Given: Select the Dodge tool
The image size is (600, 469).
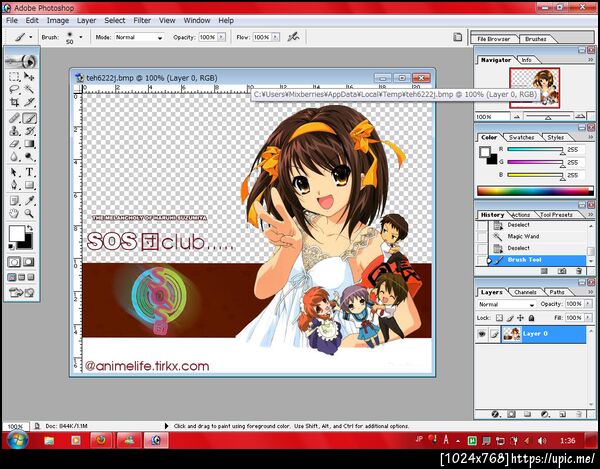Looking at the screenshot, I should (x=29, y=157).
